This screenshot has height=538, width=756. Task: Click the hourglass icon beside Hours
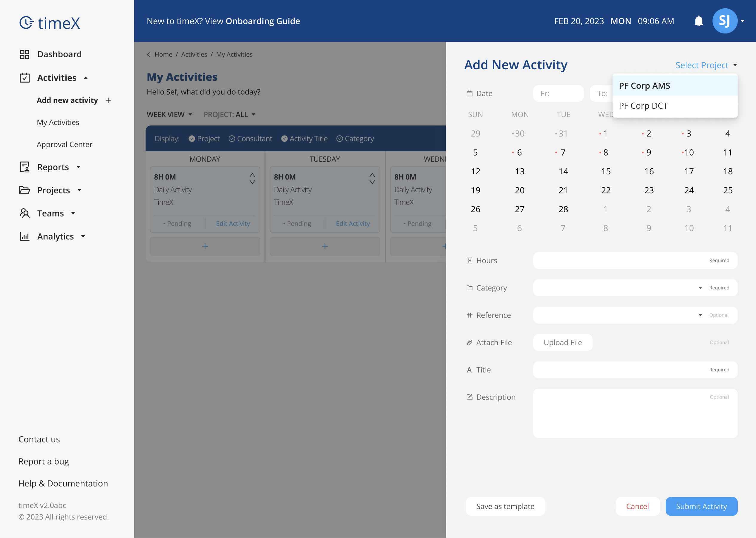(469, 260)
